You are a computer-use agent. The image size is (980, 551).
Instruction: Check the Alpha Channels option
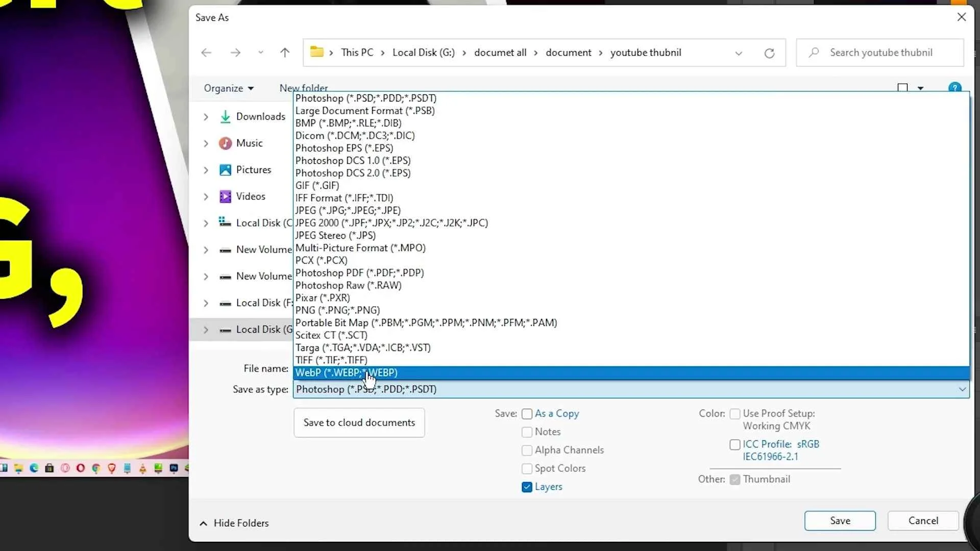click(x=527, y=450)
